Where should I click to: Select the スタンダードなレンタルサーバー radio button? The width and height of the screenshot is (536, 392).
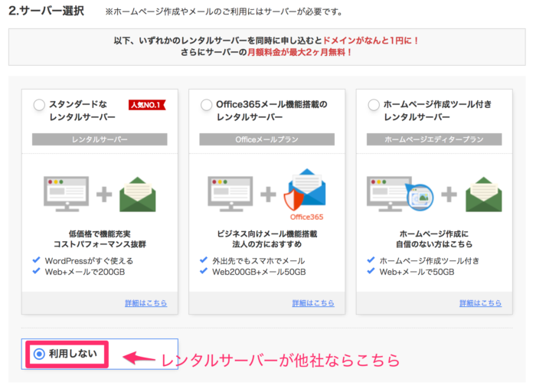[39, 105]
